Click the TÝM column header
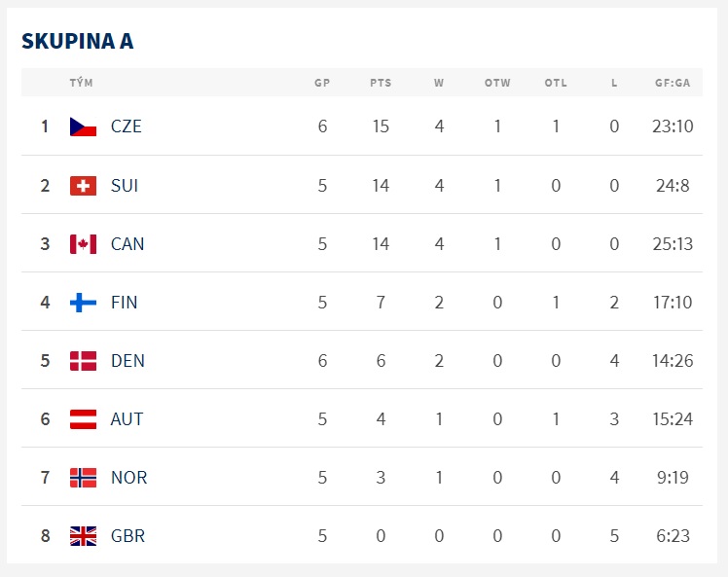Viewport: 728px width, 577px height. (x=81, y=83)
